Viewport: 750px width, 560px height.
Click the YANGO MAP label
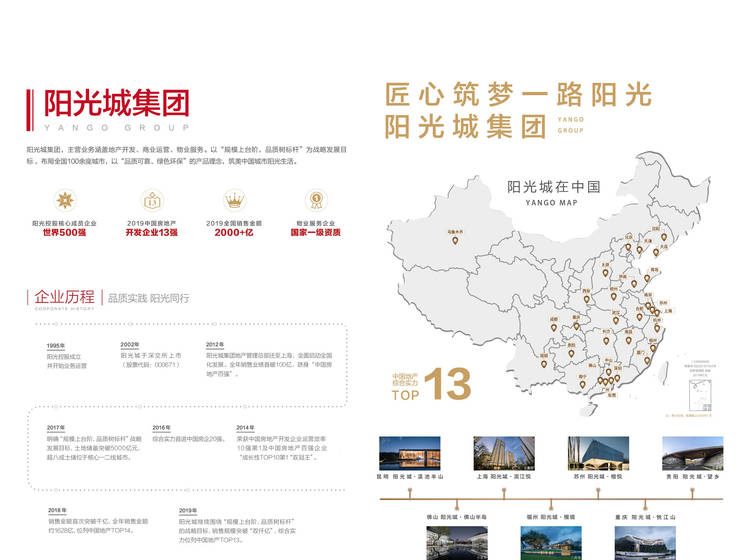coord(551,203)
